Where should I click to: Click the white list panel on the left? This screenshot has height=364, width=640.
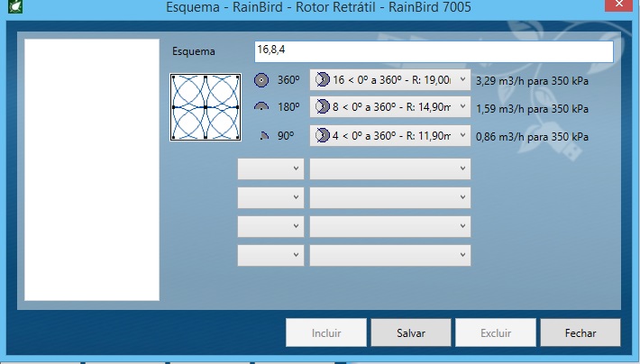[92, 169]
